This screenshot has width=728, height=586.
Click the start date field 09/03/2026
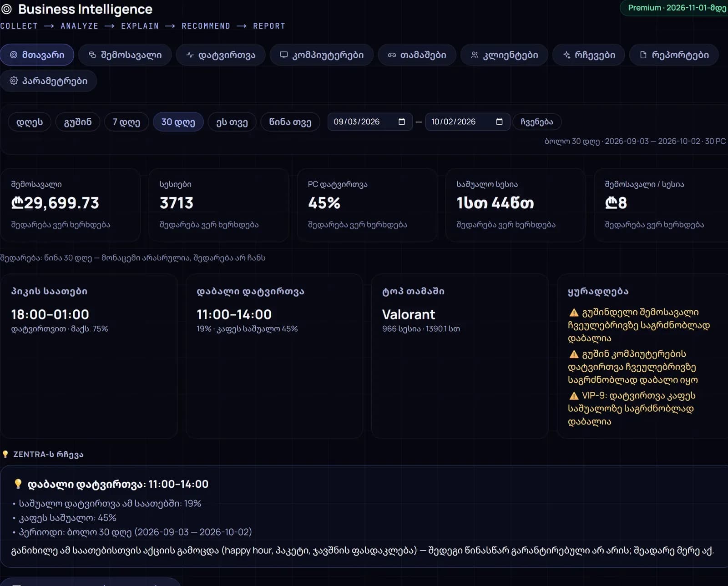pyautogui.click(x=370, y=122)
